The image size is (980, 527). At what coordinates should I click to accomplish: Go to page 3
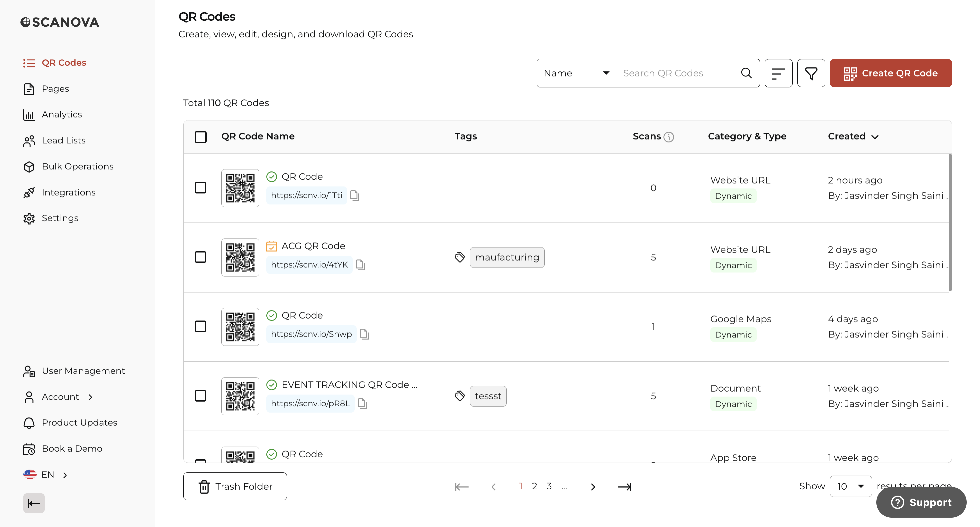(x=549, y=486)
